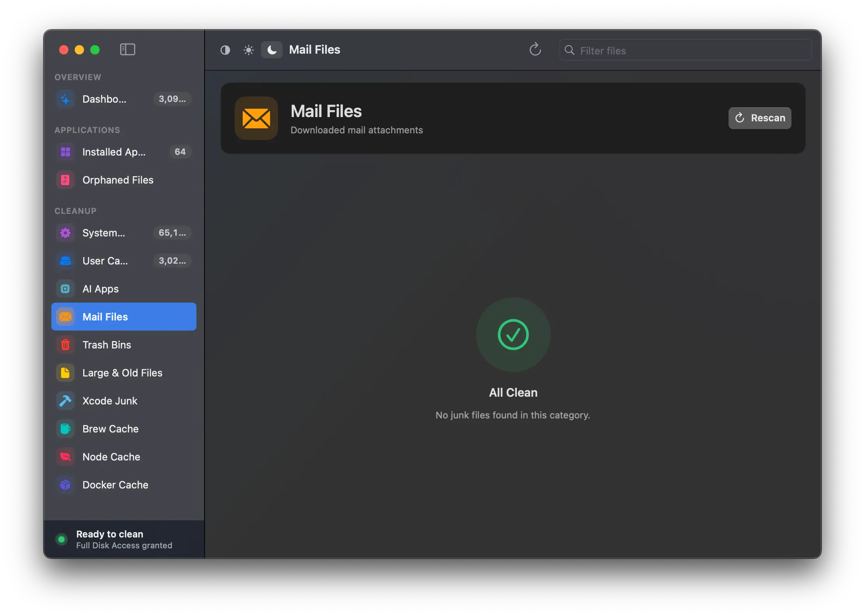Open Docker Cache category
Image resolution: width=865 pixels, height=616 pixels.
124,485
